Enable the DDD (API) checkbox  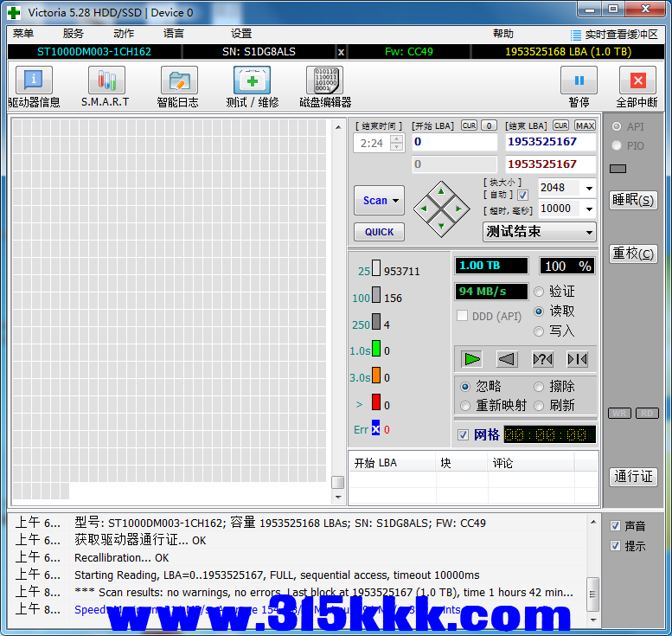tap(462, 316)
